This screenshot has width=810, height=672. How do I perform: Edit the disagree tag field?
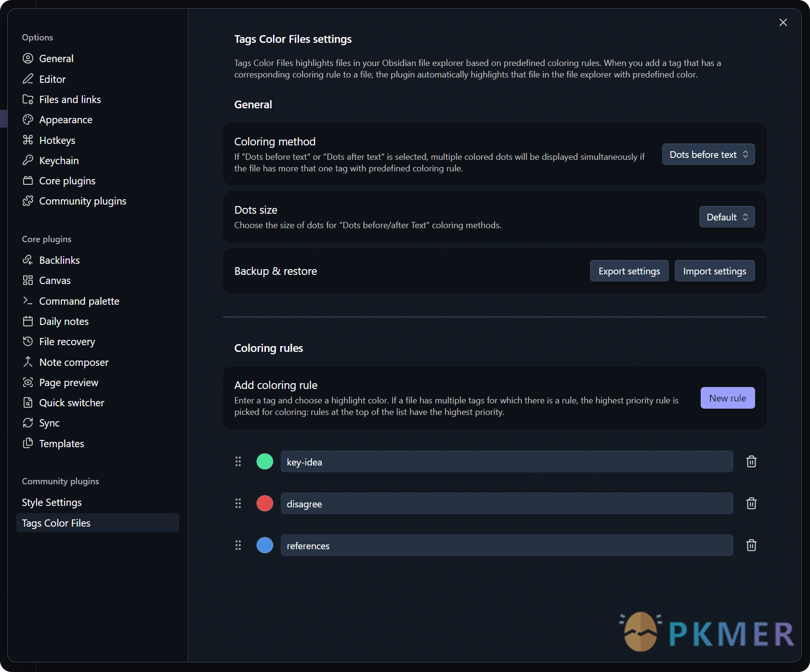507,504
